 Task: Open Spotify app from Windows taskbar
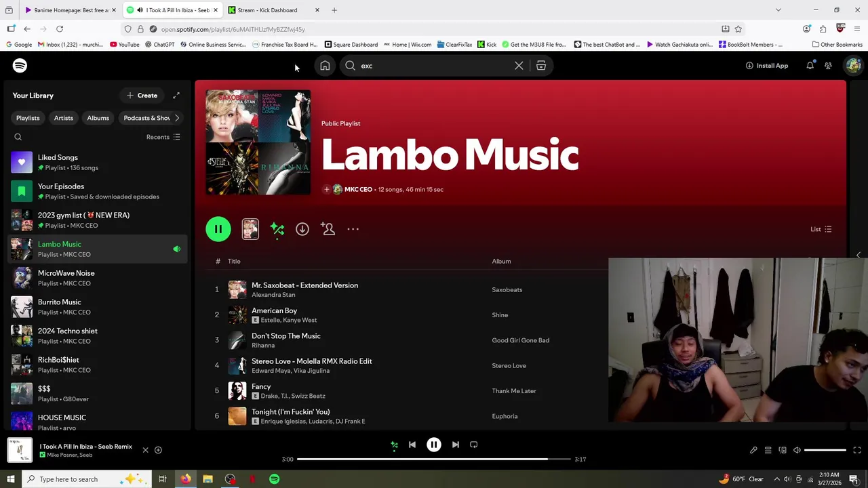275,479
